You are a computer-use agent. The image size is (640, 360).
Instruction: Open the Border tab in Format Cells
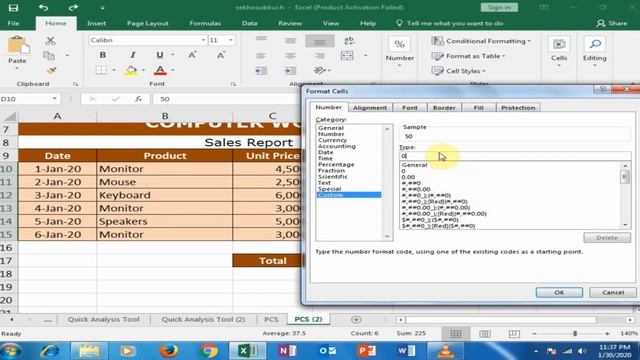pyautogui.click(x=444, y=108)
